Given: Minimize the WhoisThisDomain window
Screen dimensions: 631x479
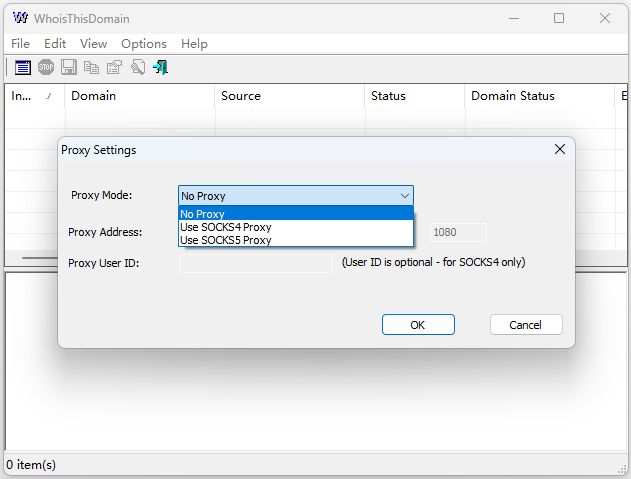Looking at the screenshot, I should (514, 18).
